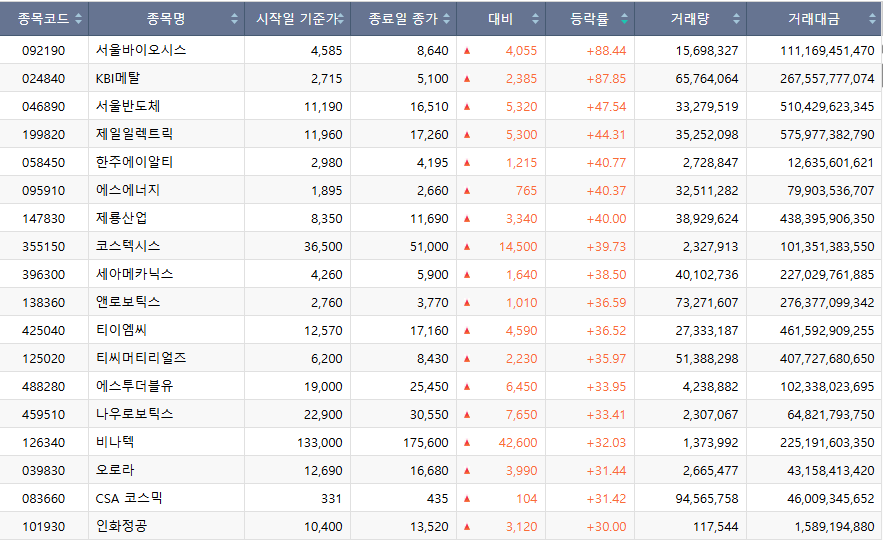The height and width of the screenshot is (540, 883).
Task: Click change amount 42,600
Action: coord(518,443)
